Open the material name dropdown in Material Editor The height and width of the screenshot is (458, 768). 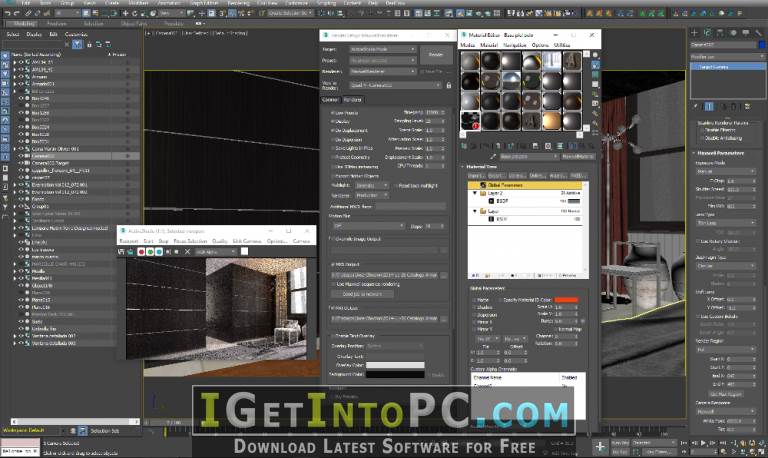pyautogui.click(x=528, y=157)
